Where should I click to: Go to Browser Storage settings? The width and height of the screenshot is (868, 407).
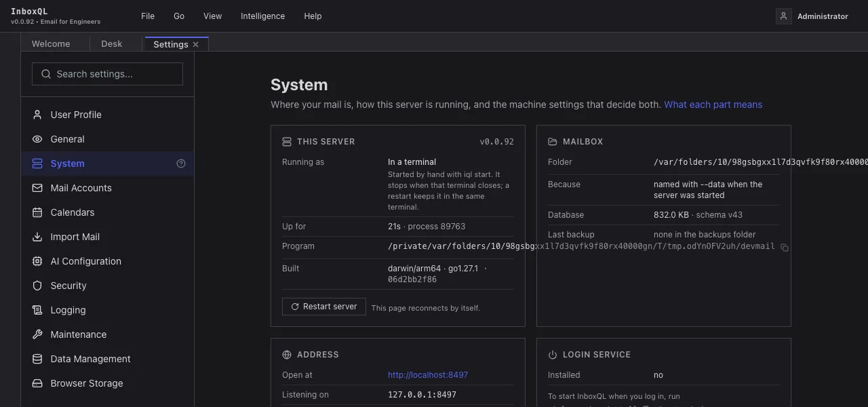pos(107,383)
